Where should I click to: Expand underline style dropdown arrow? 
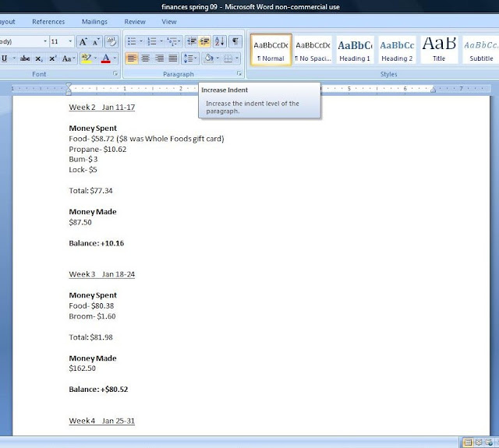pos(14,58)
